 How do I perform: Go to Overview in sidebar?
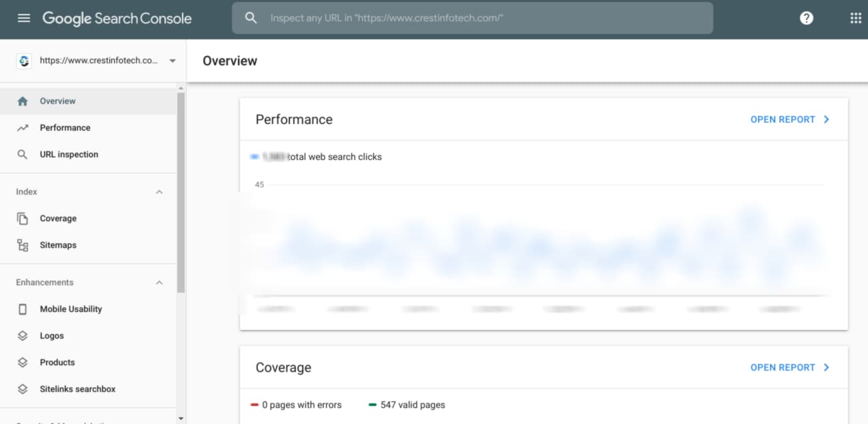88,101
